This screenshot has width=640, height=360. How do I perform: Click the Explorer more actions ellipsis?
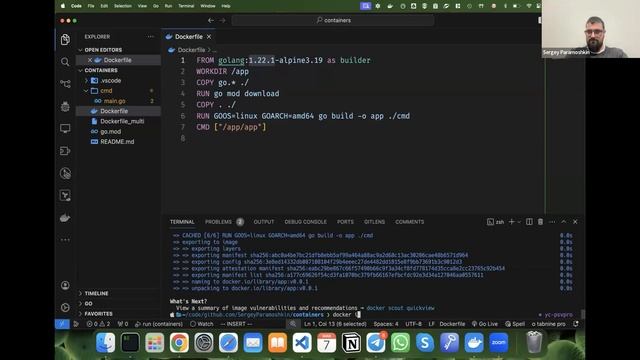(x=151, y=37)
